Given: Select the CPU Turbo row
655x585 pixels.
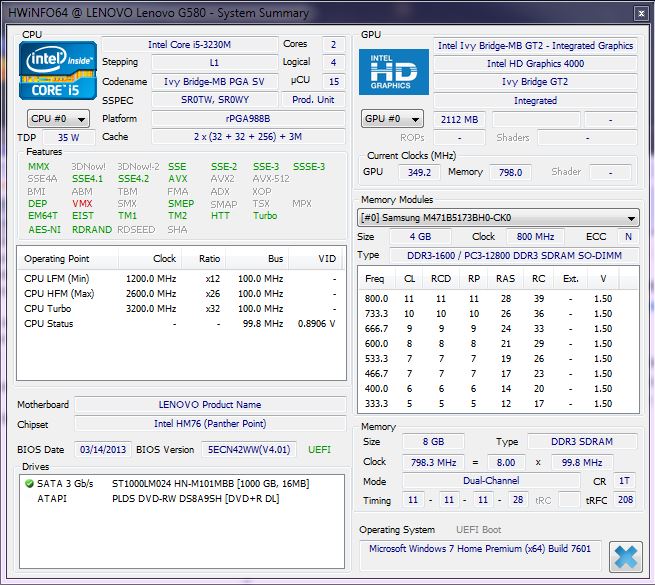Looking at the screenshot, I should coord(180,309).
